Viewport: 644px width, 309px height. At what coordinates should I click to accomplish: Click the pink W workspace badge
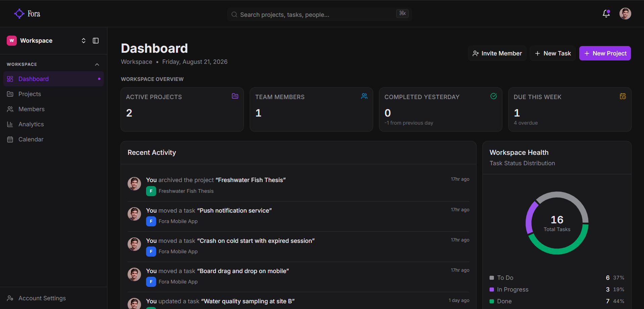pyautogui.click(x=12, y=41)
